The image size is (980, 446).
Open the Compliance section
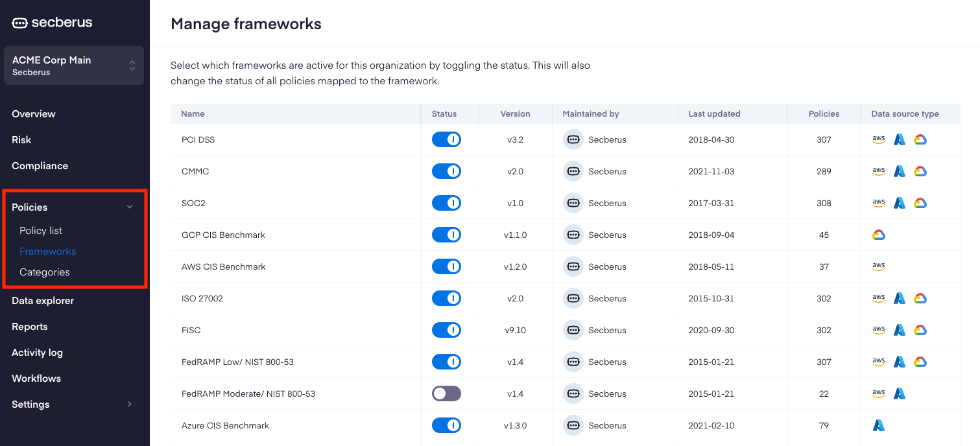pos(40,165)
